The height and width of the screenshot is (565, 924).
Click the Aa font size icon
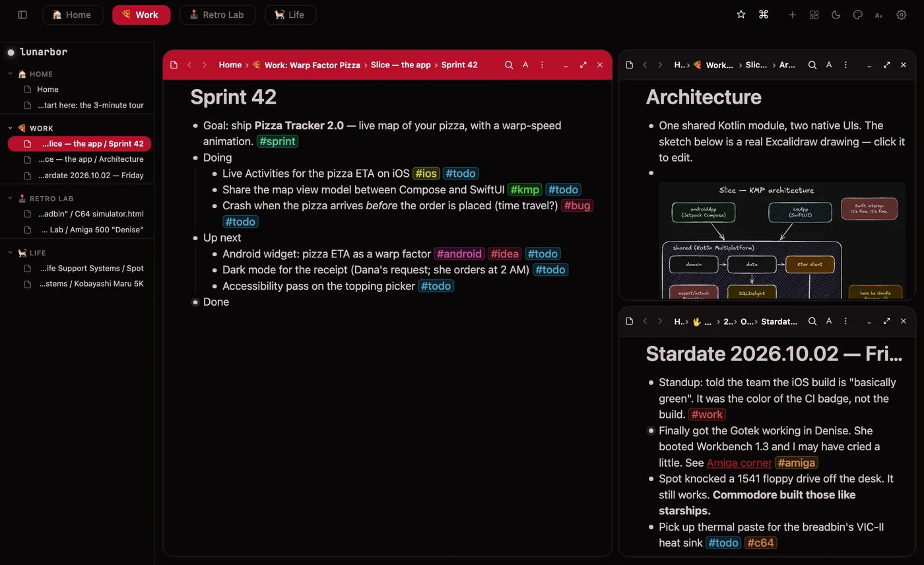click(x=878, y=15)
